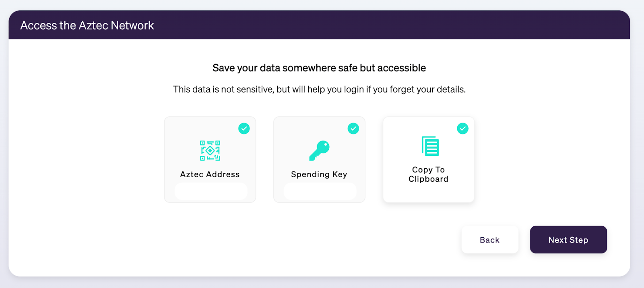Select the Spending Key label text
This screenshot has width=644, height=288.
click(x=319, y=174)
